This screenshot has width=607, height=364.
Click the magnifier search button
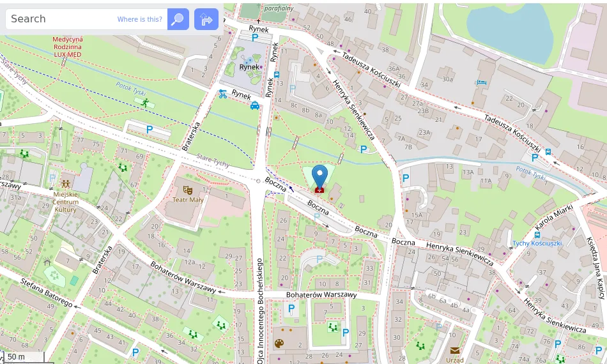pyautogui.click(x=178, y=19)
